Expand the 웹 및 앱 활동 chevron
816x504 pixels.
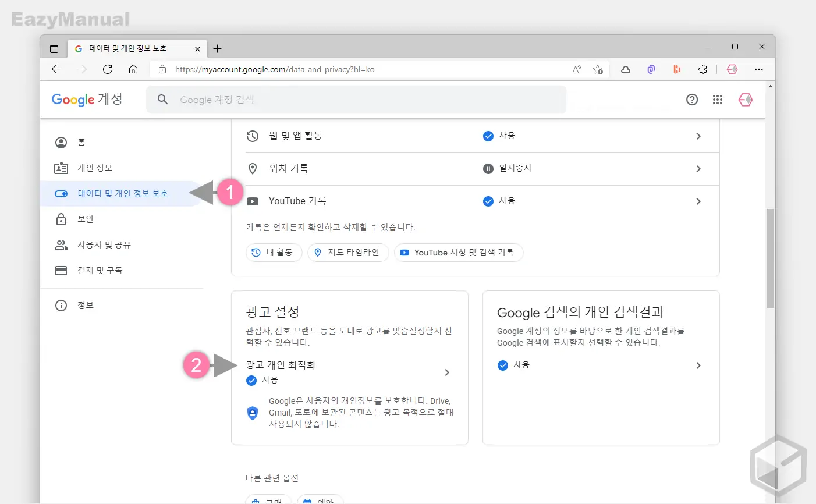(x=698, y=136)
